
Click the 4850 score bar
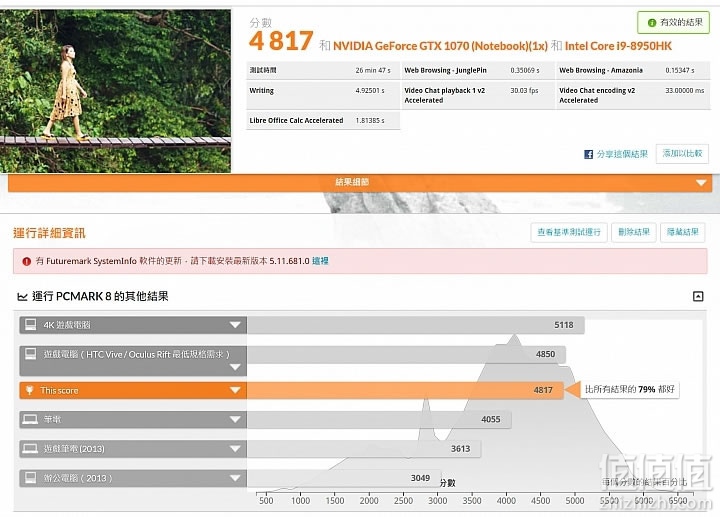click(x=406, y=354)
